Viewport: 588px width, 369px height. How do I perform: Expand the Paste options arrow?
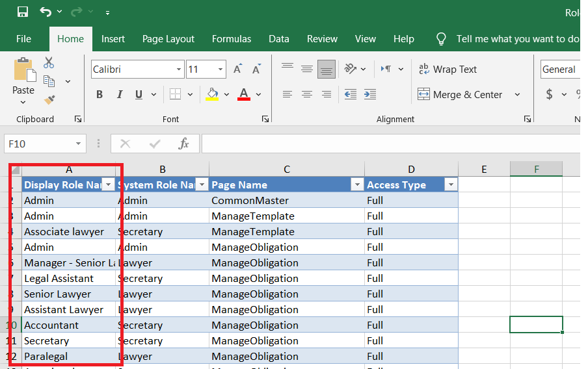coord(23,102)
